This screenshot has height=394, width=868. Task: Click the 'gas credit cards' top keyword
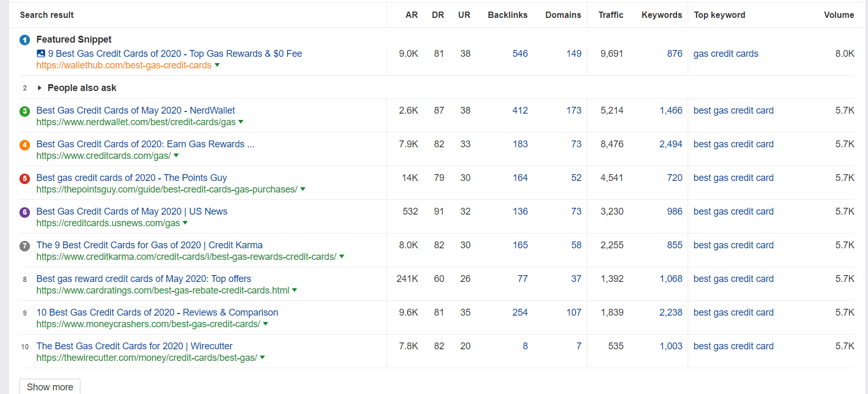[726, 54]
